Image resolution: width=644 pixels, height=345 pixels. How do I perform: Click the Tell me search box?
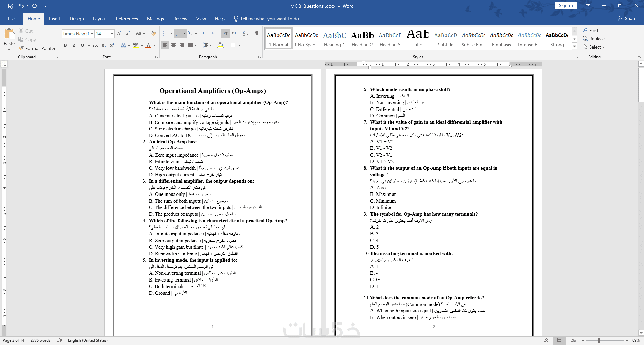pos(266,19)
